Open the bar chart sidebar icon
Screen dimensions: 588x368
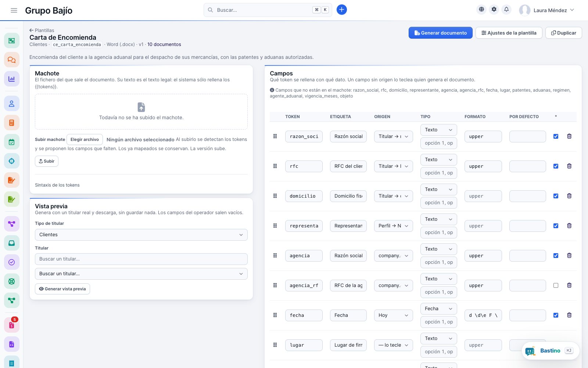pyautogui.click(x=12, y=79)
